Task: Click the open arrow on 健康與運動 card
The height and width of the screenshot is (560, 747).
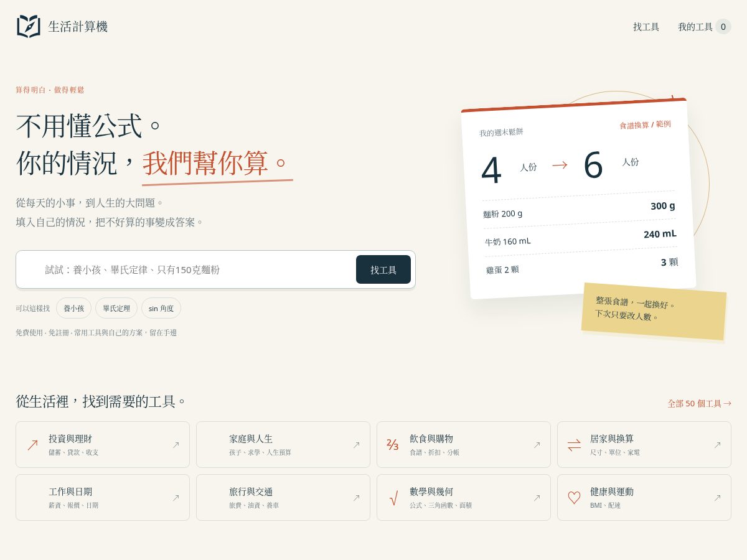Action: click(717, 498)
